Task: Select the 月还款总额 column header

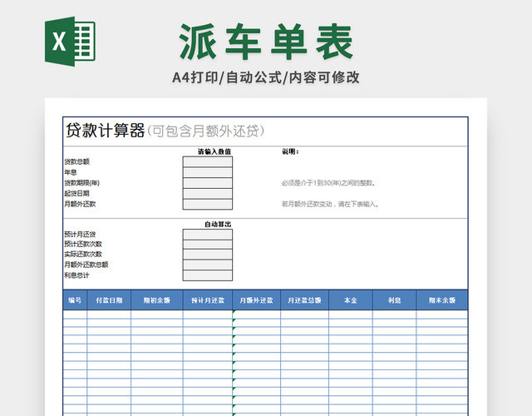Action: [x=304, y=300]
